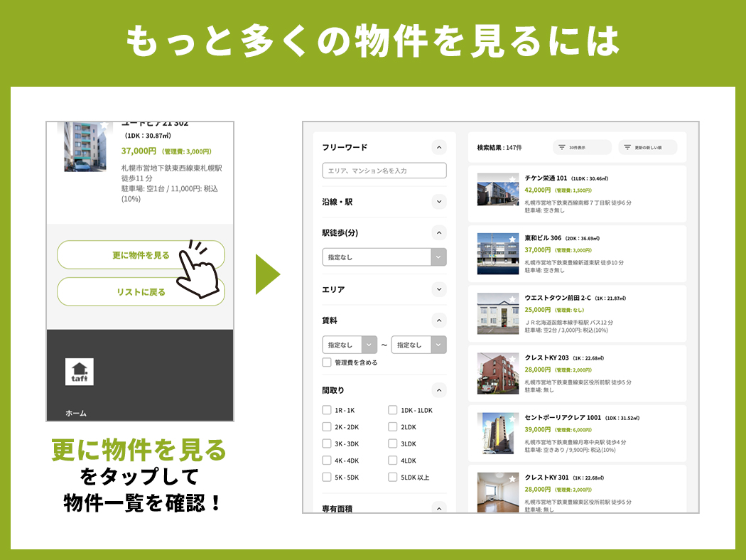Viewport: 746px width, 560px height.
Task: Favorite チケン栄通 101 with its star
Action: [x=512, y=179]
